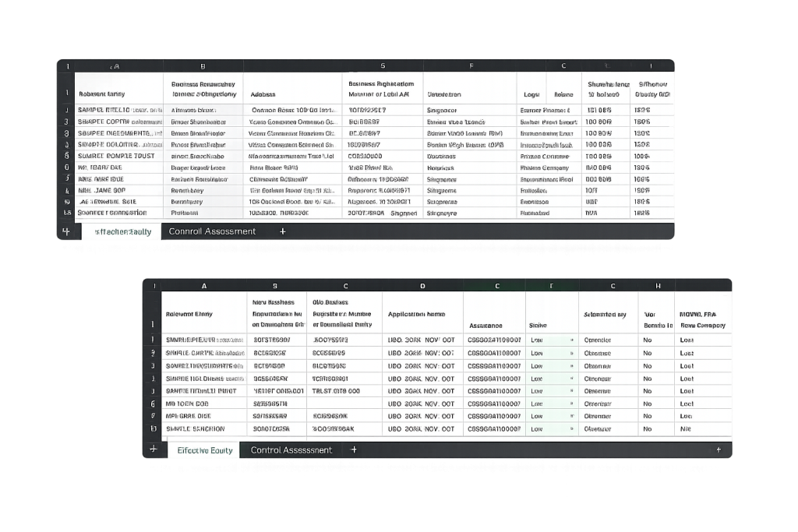Click the plus icon after the upper sheet's Control Assessment tab
The width and height of the screenshot is (798, 532).
coord(282,231)
